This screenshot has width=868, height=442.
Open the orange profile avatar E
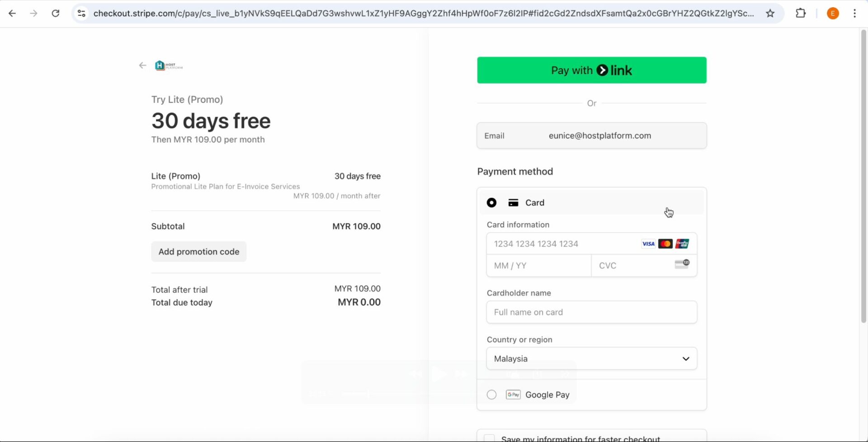(x=833, y=14)
